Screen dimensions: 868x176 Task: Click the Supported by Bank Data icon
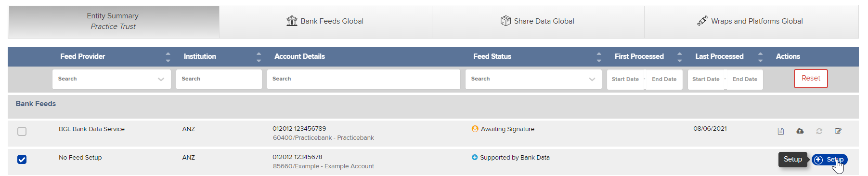pos(475,157)
